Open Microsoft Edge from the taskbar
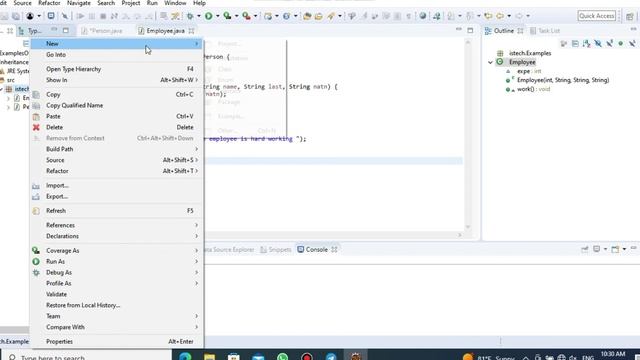640x360 pixels. [x=185, y=356]
